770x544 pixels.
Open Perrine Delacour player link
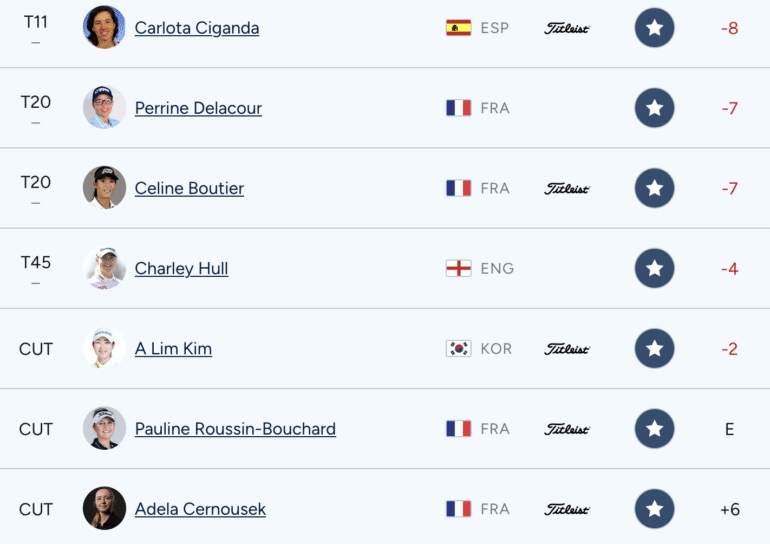tap(198, 108)
